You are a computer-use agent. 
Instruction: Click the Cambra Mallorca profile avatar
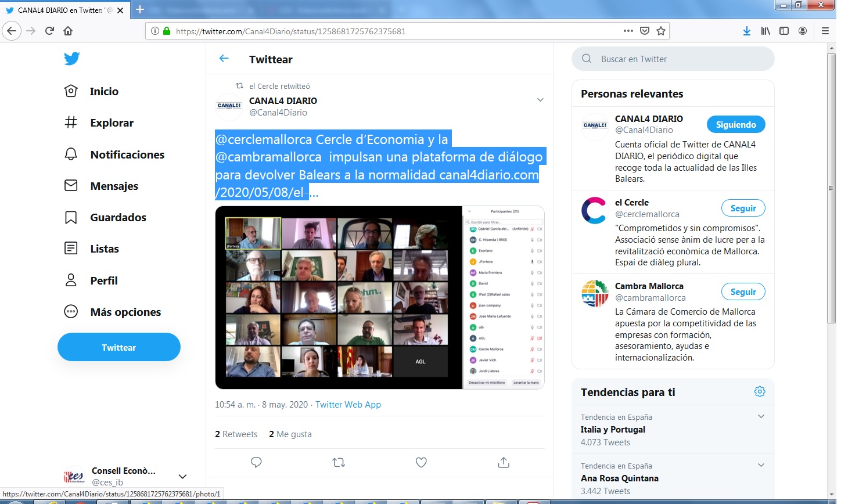point(595,293)
